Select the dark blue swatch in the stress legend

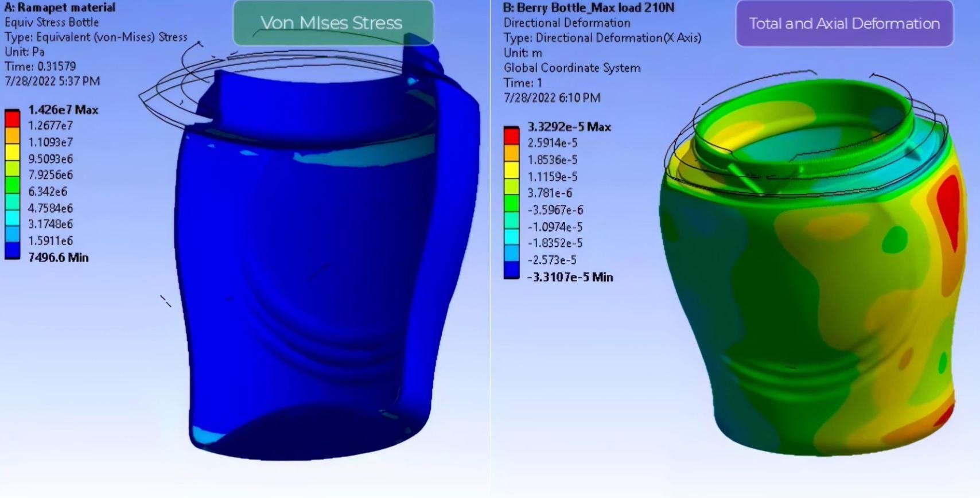click(13, 251)
